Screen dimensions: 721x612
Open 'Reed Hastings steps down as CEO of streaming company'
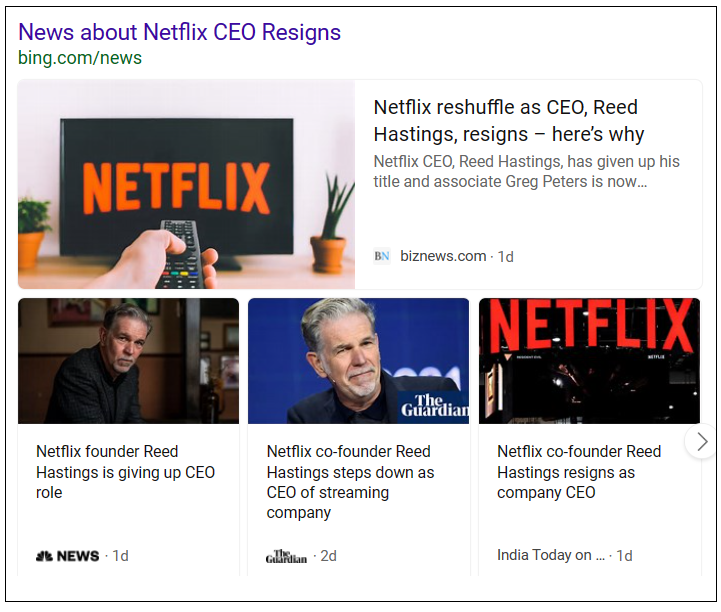[350, 481]
